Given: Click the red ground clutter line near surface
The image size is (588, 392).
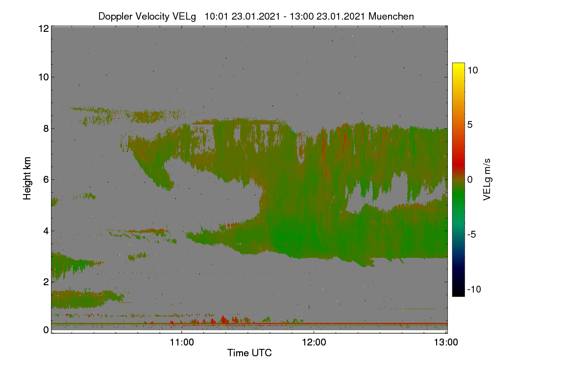Looking at the screenshot, I should pos(249,323).
